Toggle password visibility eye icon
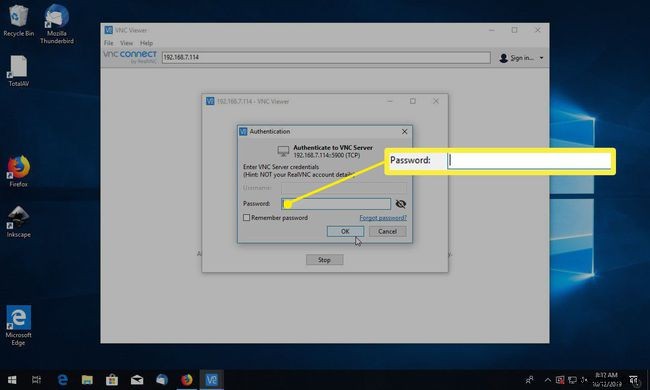 pyautogui.click(x=400, y=204)
